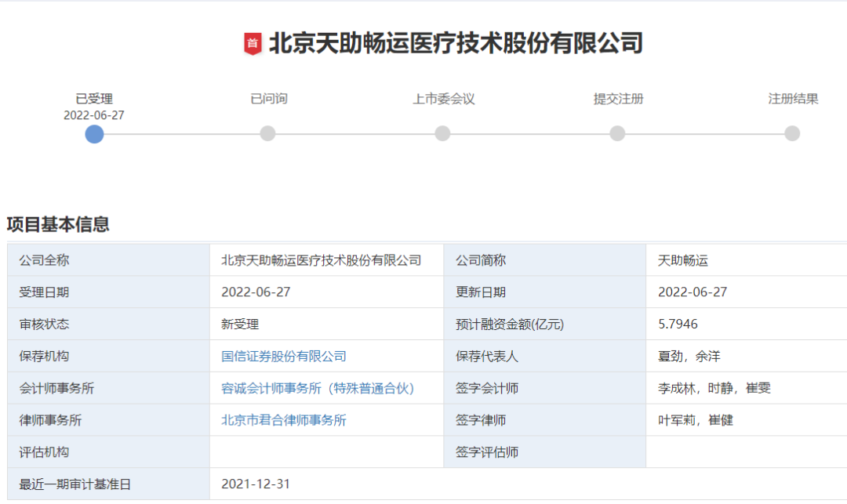
Task: Click the 评估机构 label cell
Action: tap(108, 452)
